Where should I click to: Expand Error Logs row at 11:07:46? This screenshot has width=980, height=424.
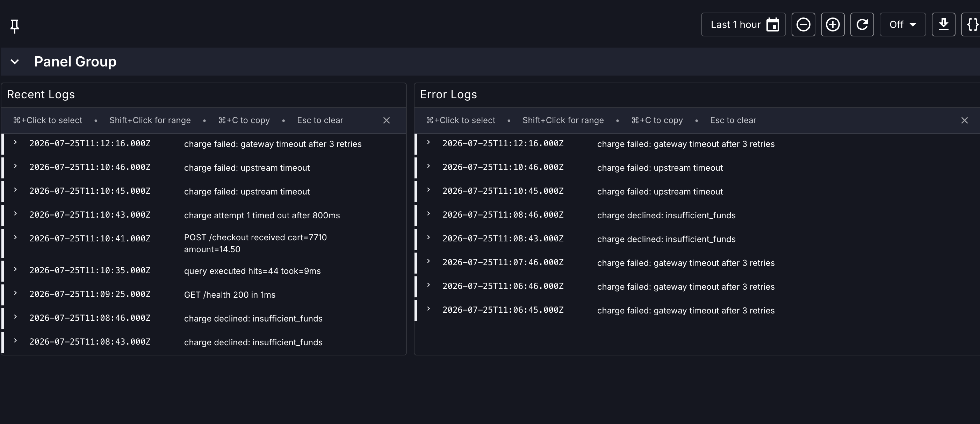coord(428,261)
